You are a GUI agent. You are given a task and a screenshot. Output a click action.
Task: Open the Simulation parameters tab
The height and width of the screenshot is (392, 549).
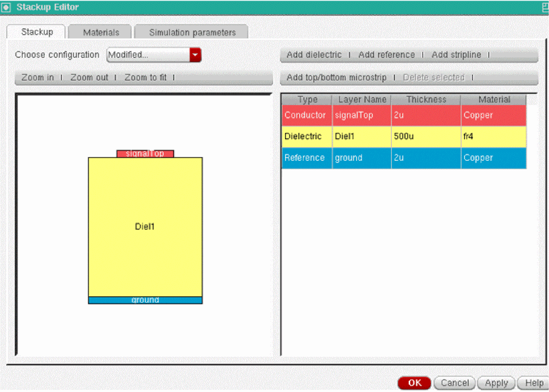tap(192, 32)
